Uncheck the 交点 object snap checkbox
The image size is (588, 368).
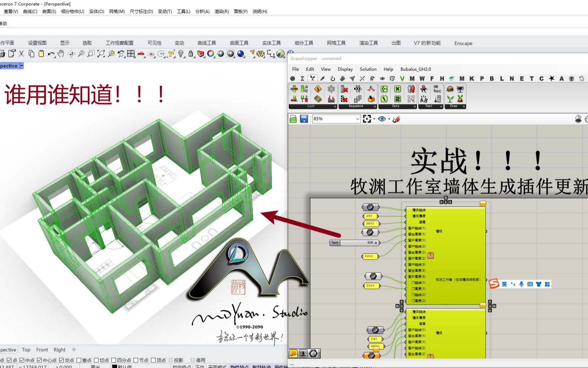(62, 360)
